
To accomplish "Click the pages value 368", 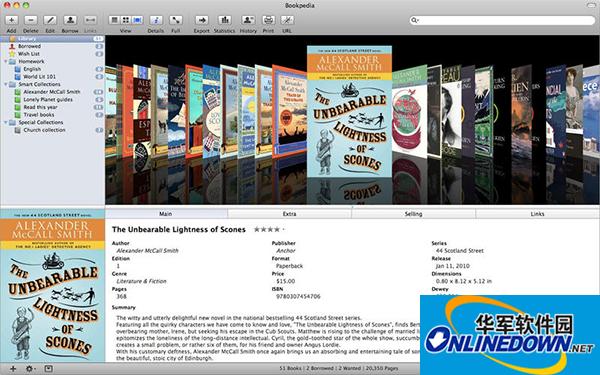I will point(121,297).
